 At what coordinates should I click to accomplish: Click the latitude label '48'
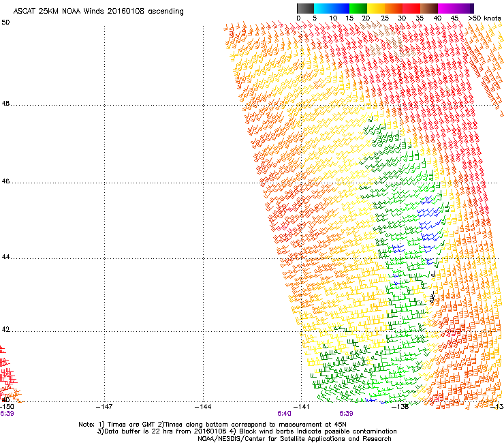click(x=5, y=104)
